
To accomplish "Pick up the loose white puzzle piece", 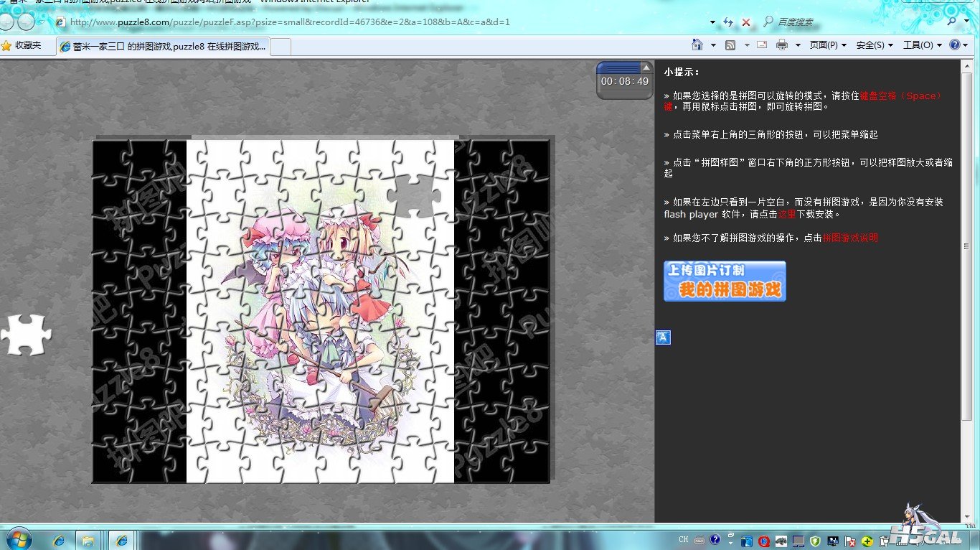I will [26, 335].
